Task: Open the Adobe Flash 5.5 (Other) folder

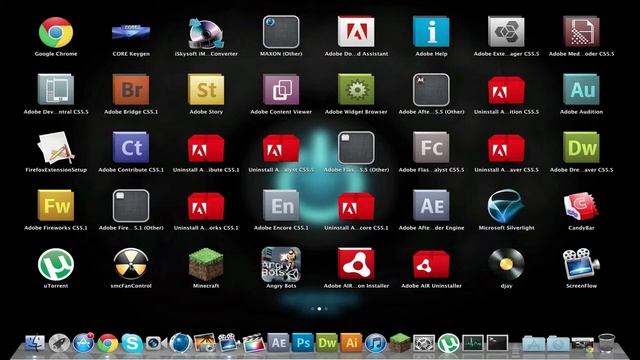Action: (356, 148)
